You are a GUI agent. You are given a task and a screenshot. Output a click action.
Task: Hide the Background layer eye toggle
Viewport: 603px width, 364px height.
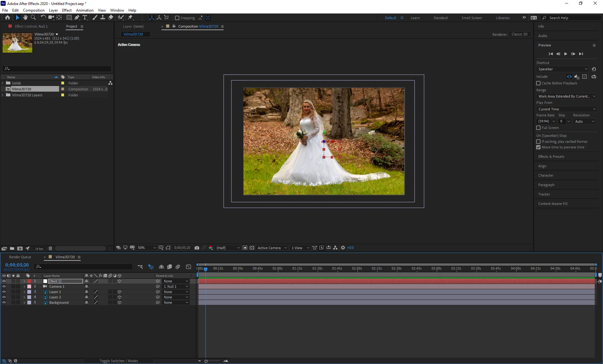(4, 302)
